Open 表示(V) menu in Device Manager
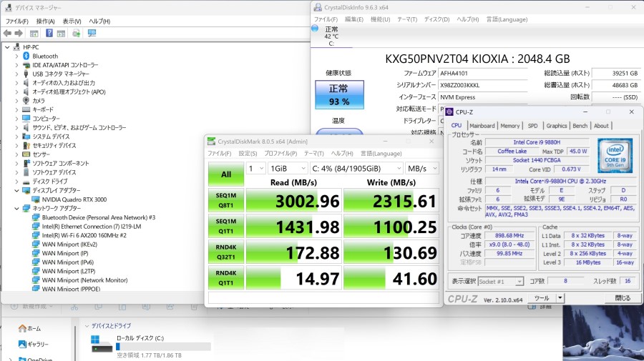Image resolution: width=644 pixels, height=361 pixels. 72,21
